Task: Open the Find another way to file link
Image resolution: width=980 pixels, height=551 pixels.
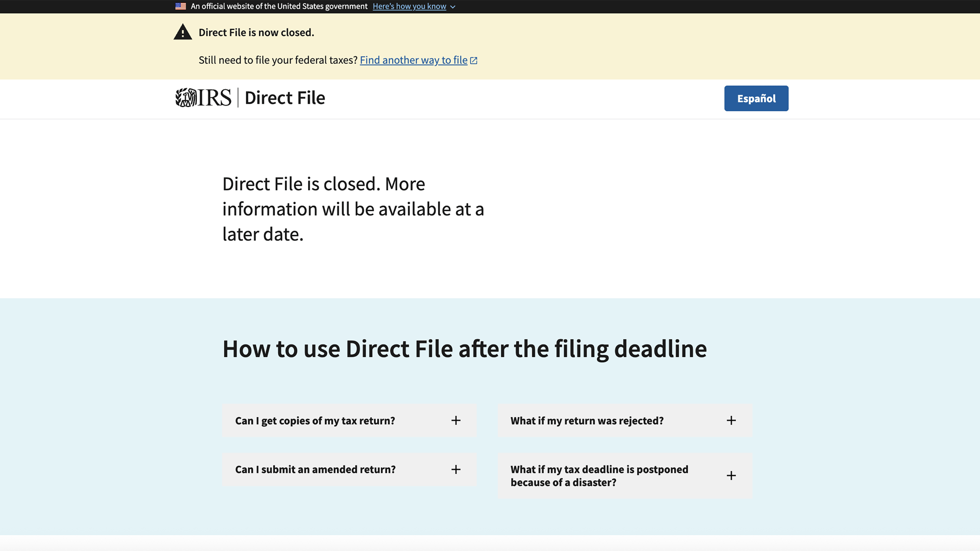Action: point(414,60)
